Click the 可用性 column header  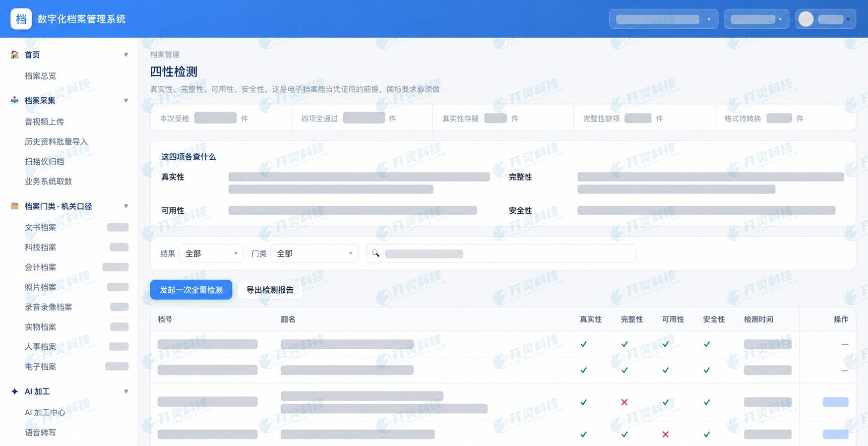673,319
